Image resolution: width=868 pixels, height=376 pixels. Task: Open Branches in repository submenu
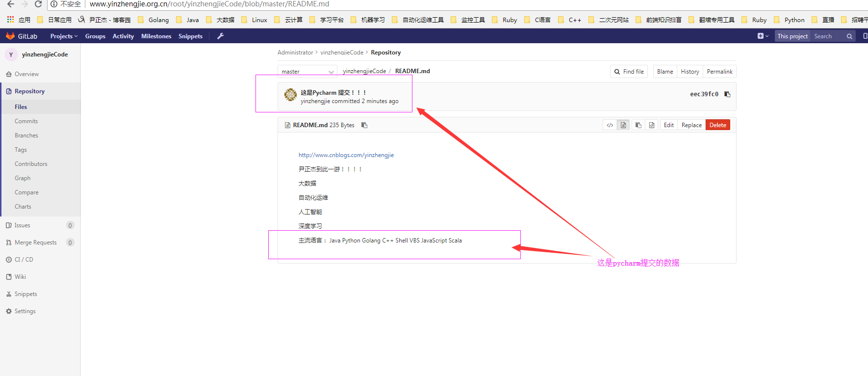(40, 135)
